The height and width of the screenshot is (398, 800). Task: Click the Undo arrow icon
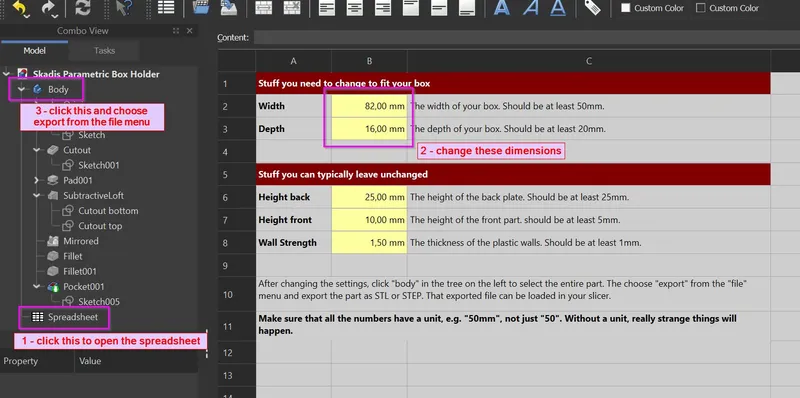tap(19, 7)
